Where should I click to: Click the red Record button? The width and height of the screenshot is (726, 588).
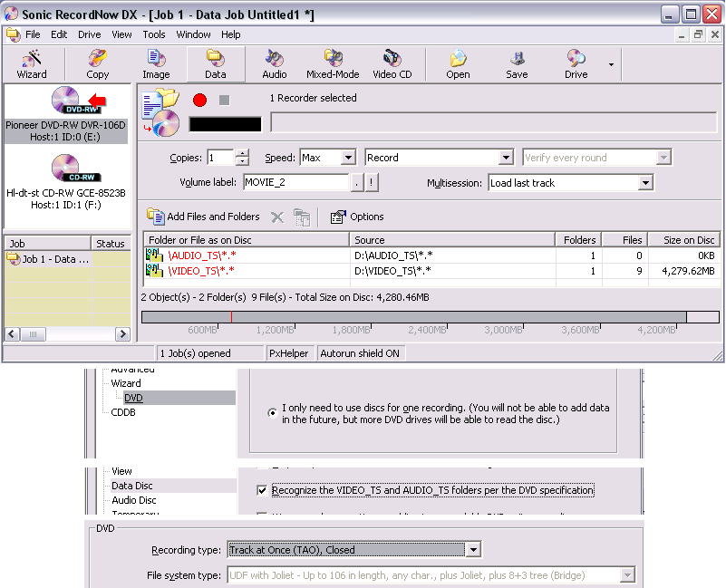tap(200, 100)
